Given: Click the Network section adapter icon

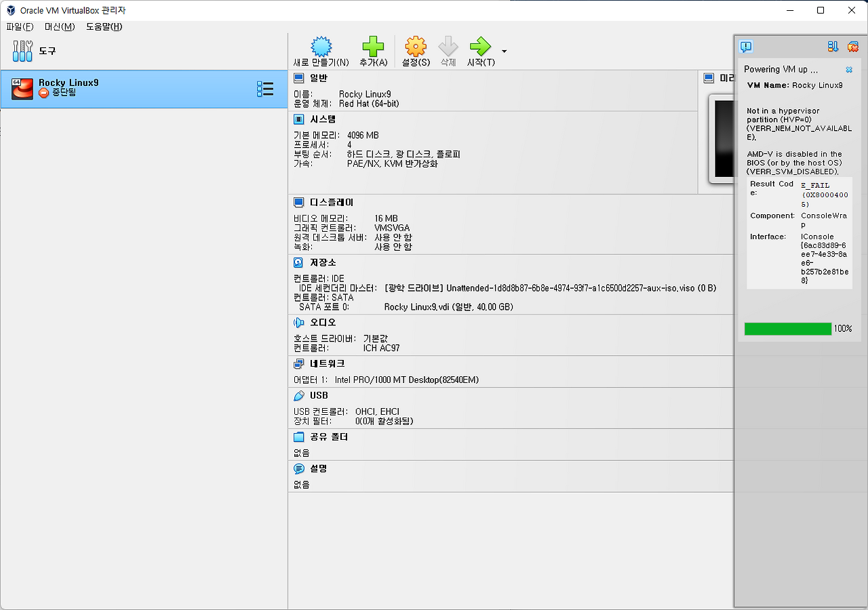Looking at the screenshot, I should (298, 364).
